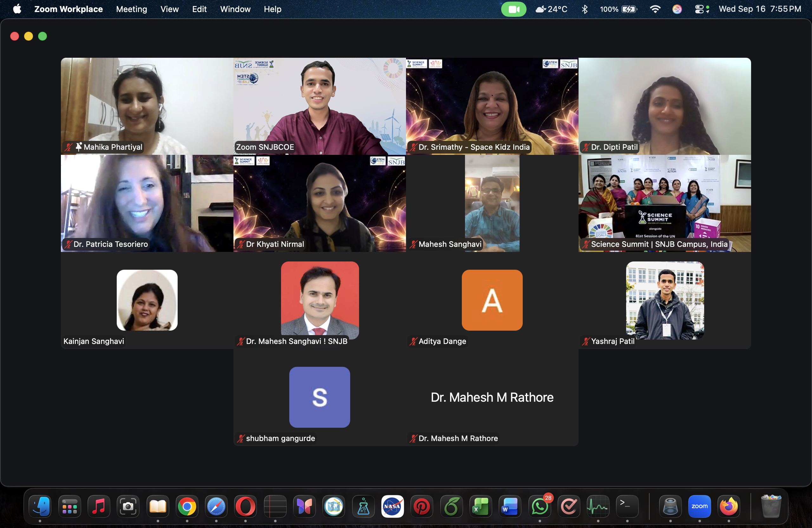This screenshot has height=528, width=812.
Task: Click the Zoom SNJBCOE name label
Action: 265,147
